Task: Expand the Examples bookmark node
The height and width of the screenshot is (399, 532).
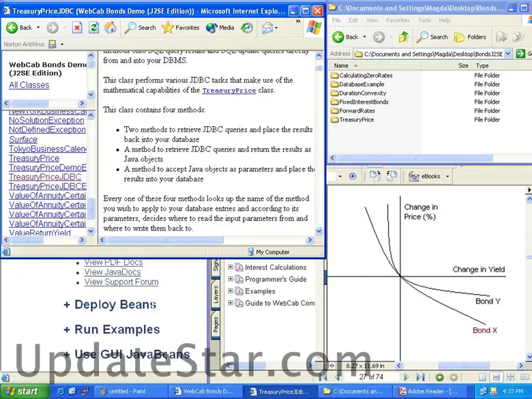Action: (x=231, y=291)
